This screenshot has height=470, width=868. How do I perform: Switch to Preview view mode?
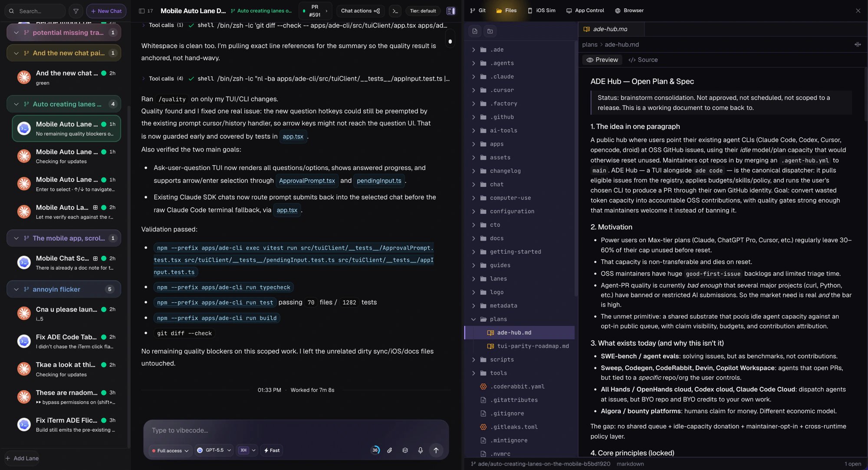tap(602, 60)
